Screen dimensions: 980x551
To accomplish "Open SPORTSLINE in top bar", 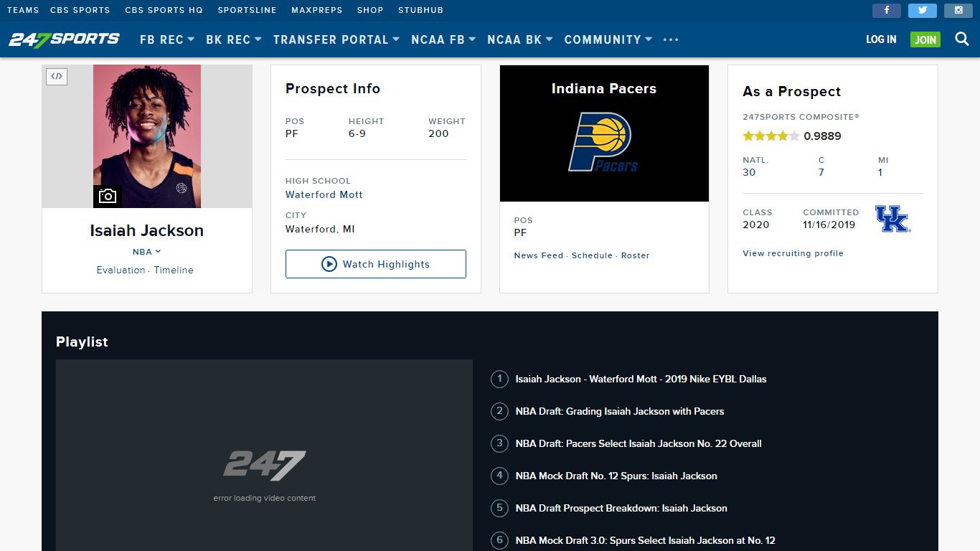I will [x=248, y=10].
